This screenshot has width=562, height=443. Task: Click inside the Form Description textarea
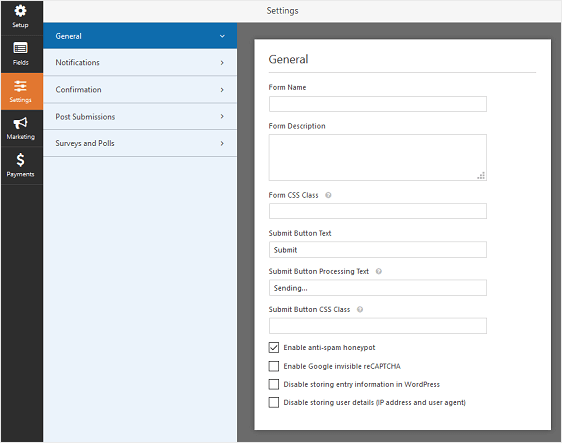(x=378, y=157)
